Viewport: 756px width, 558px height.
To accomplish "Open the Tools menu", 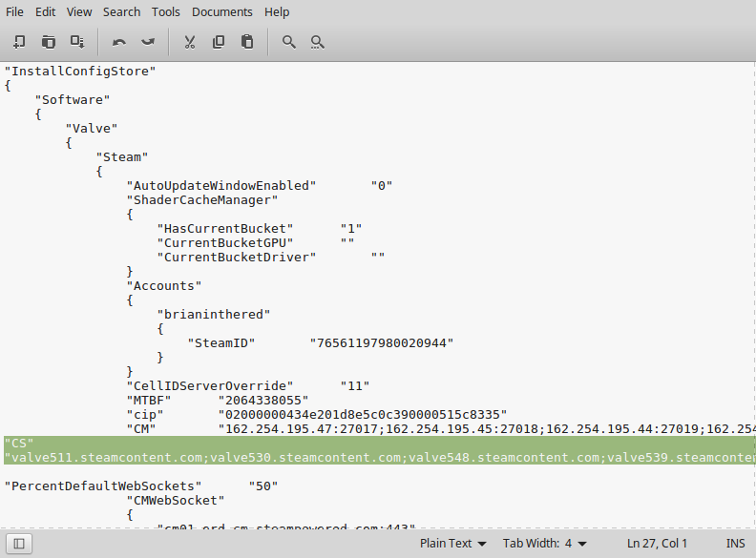I will (x=166, y=12).
